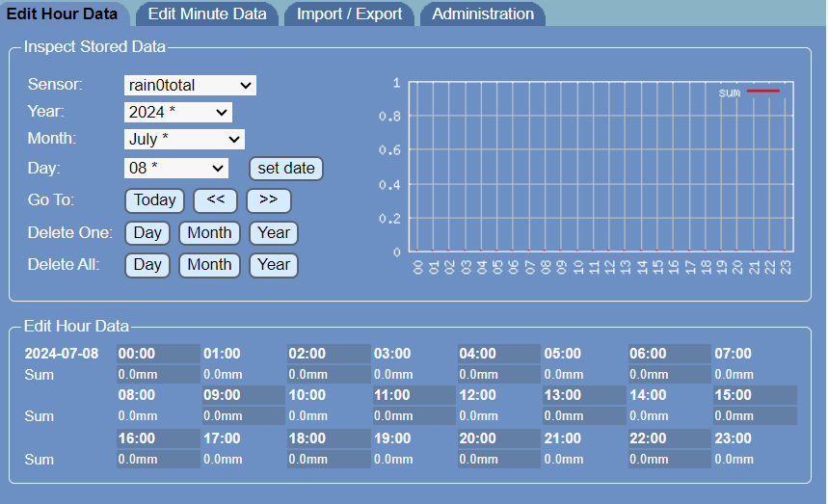Edit the 04:00 sum value field
The width and height of the screenshot is (828, 504).
point(499,375)
